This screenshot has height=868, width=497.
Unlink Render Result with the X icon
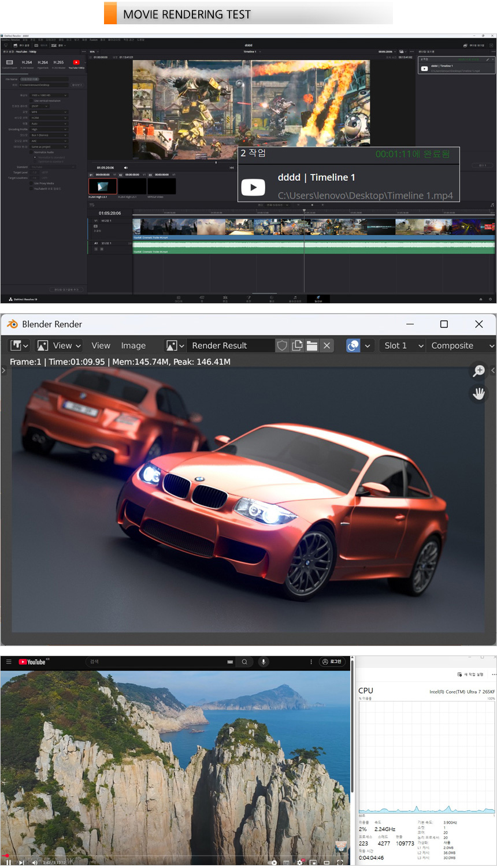[x=327, y=345]
